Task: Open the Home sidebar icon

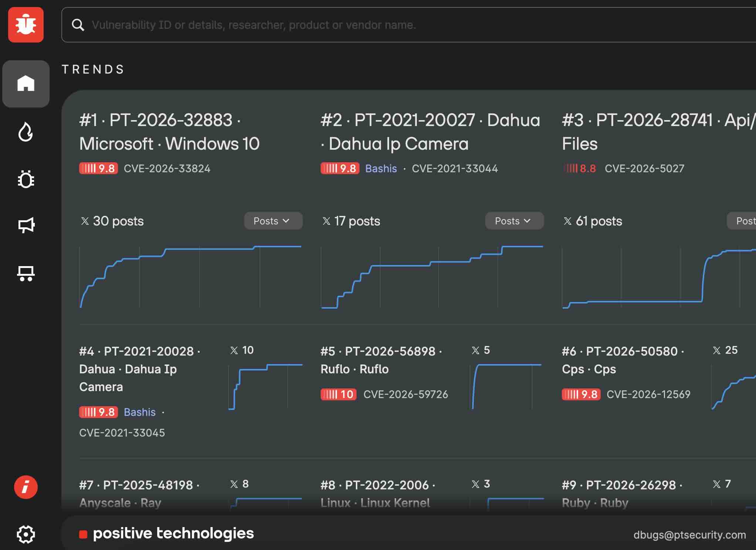Action: (26, 84)
